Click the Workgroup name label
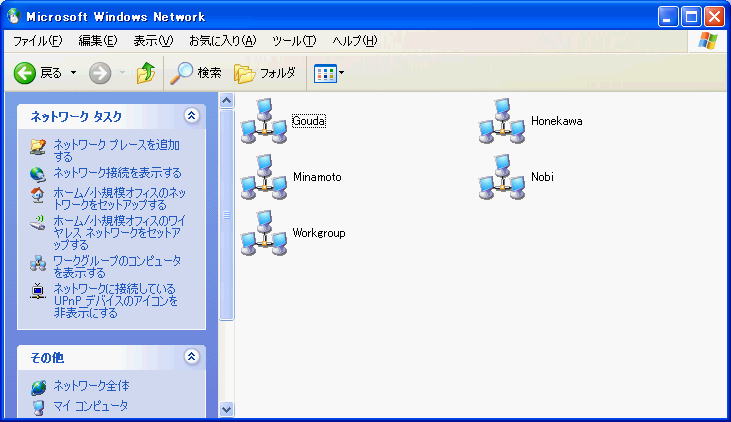 point(319,233)
